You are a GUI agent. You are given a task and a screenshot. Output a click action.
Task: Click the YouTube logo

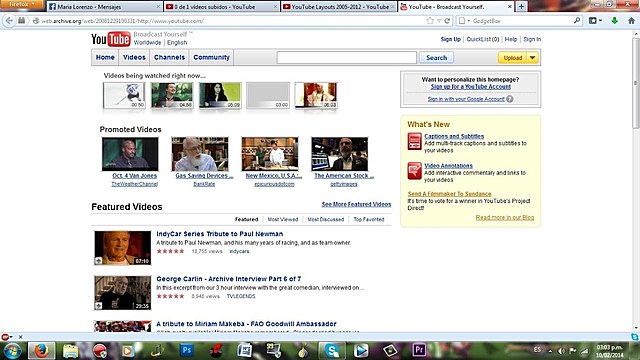pyautogui.click(x=111, y=39)
